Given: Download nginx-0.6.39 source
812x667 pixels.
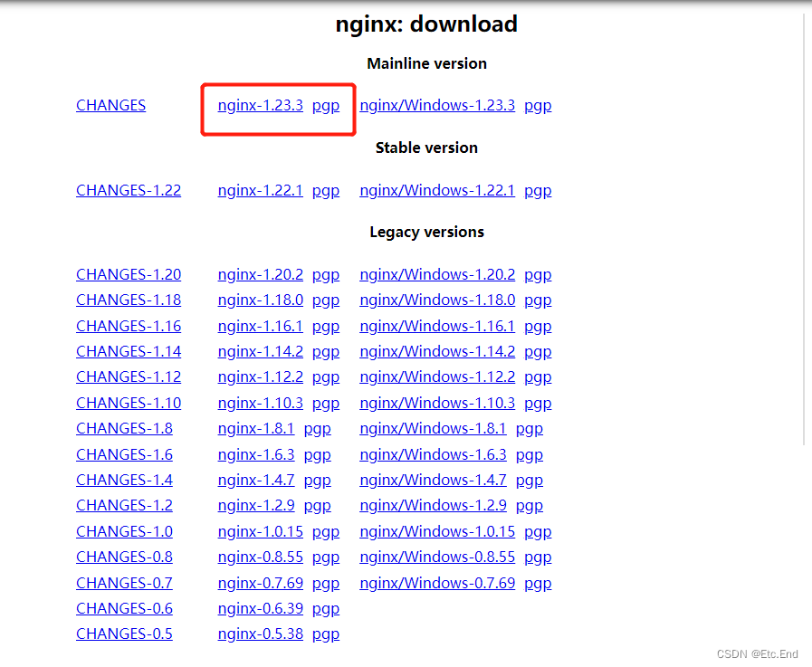Looking at the screenshot, I should coord(261,608).
